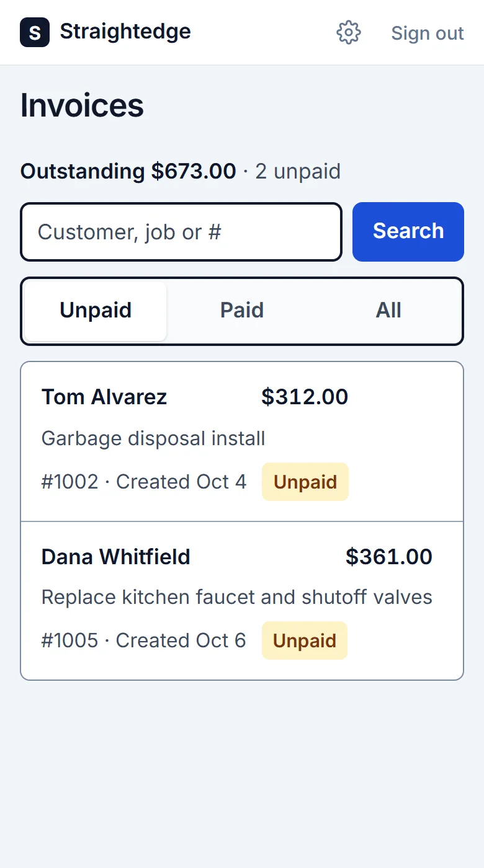Click the Outstanding $673.00 summary
The width and height of the screenshot is (484, 868).
click(128, 171)
